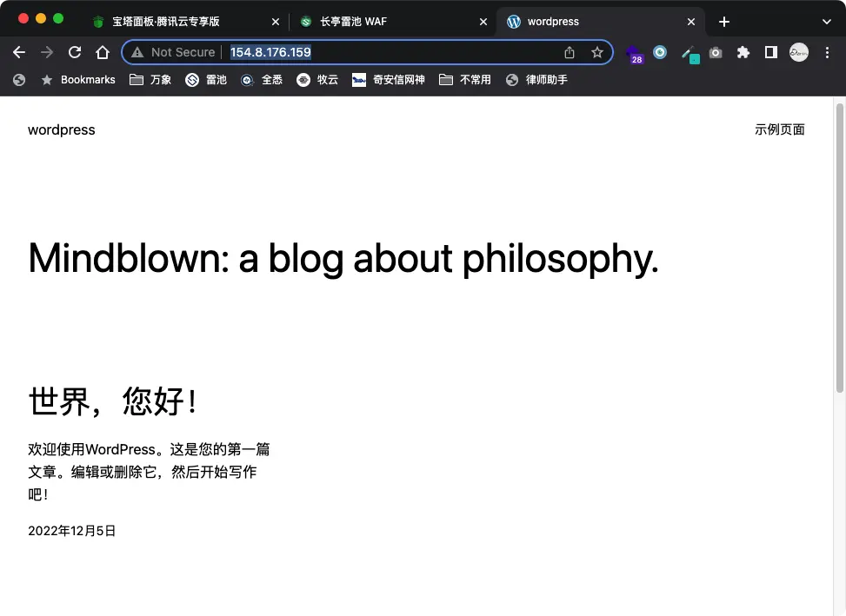The image size is (846, 616).
Task: Switch to 长亭雷池 WAF tab
Action: (393, 22)
